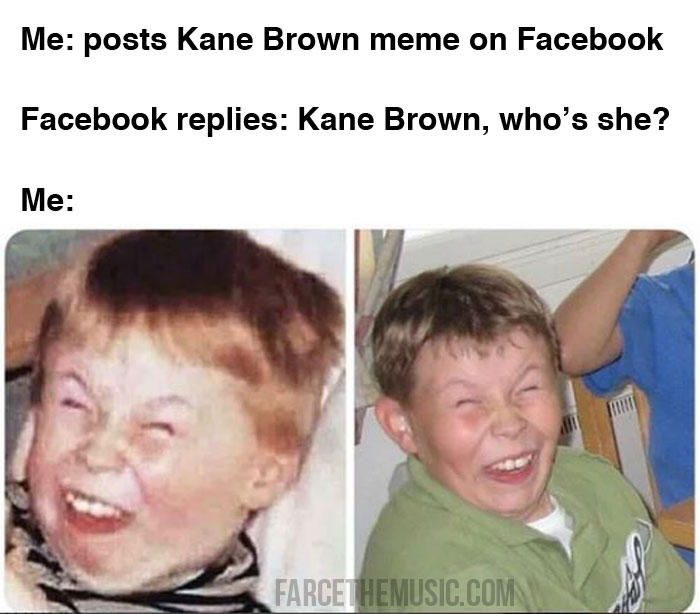This screenshot has height=614, width=700.
Task: Click the striped scarf on left kid
Action: [x=134, y=581]
